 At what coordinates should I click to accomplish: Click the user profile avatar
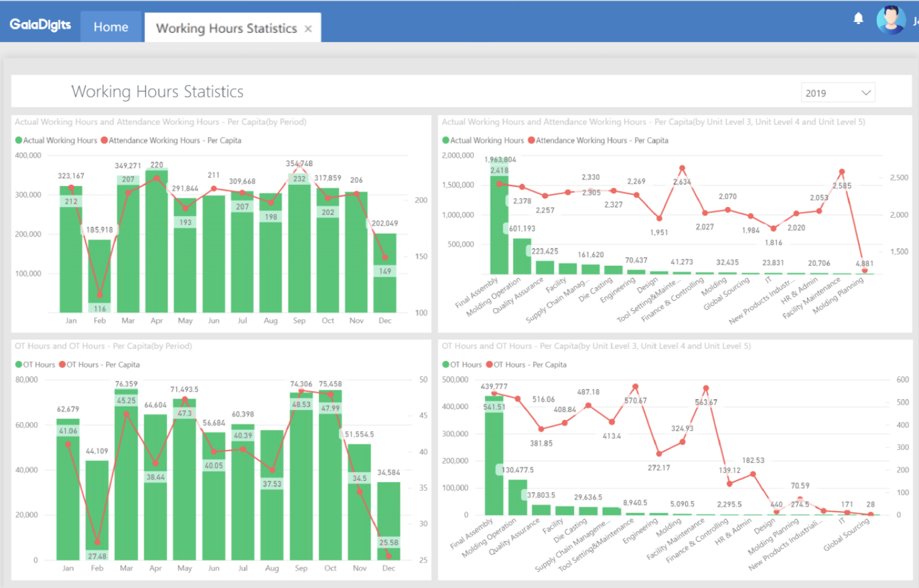pyautogui.click(x=891, y=19)
